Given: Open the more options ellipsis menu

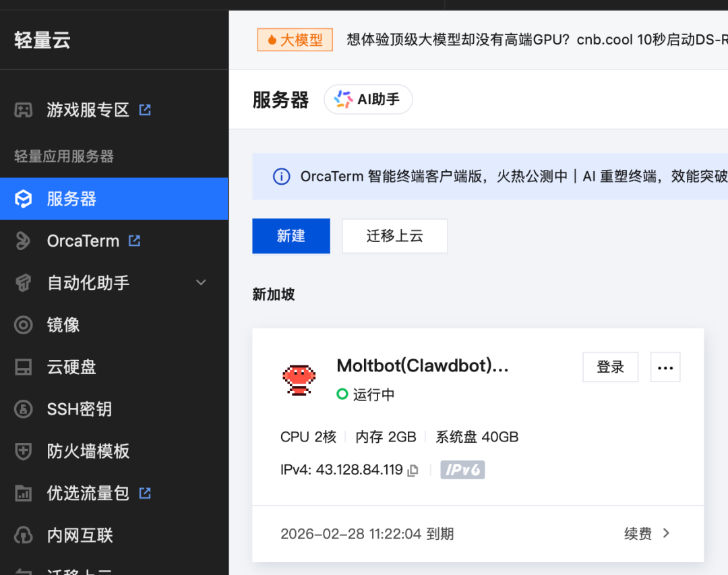Looking at the screenshot, I should [665, 367].
